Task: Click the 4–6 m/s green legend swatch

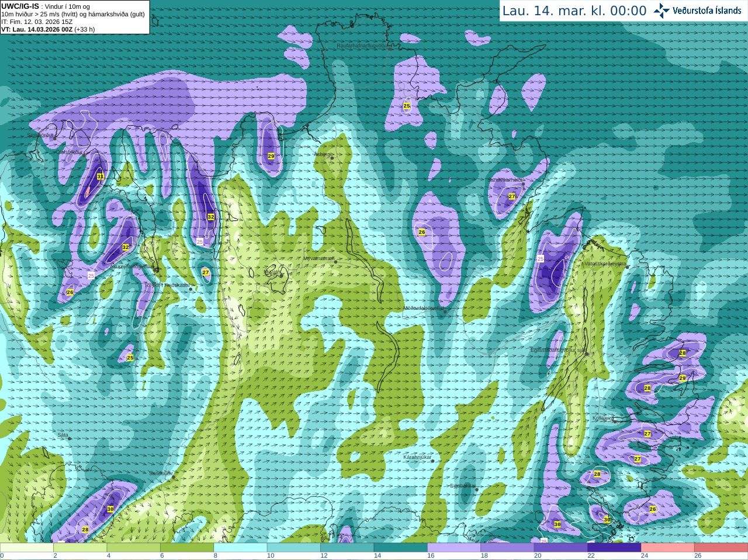Action: [x=134, y=548]
